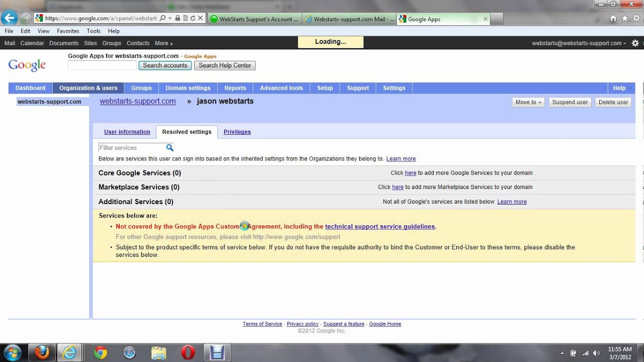Launch Google Chrome from the taskbar
This screenshot has width=644, height=362.
pos(100,353)
